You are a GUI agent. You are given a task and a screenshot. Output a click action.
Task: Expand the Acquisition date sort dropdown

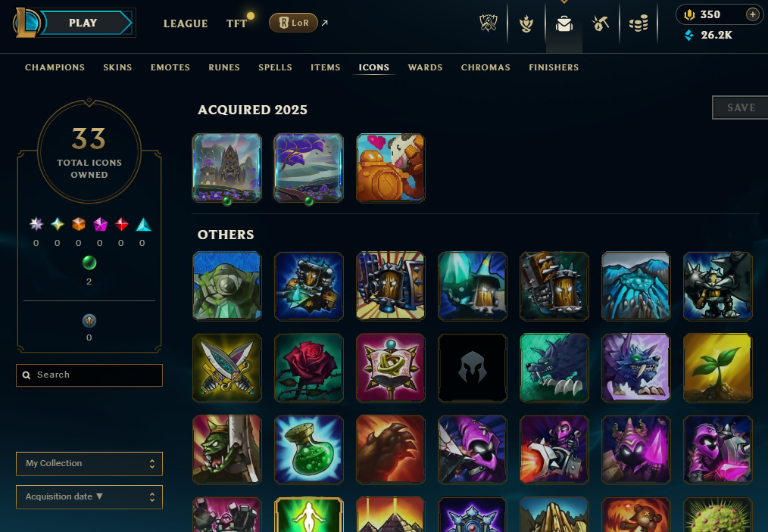coord(89,496)
